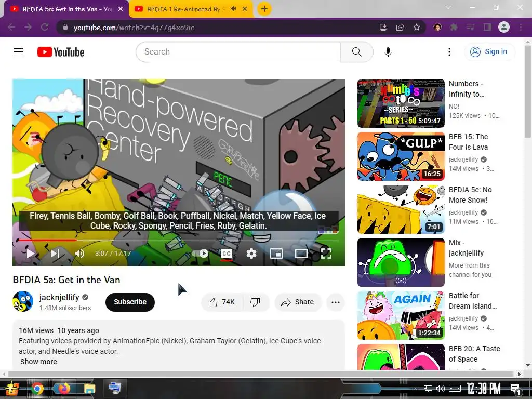Open more actions ellipsis below video
Viewport: 532px width, 399px height.
336,302
